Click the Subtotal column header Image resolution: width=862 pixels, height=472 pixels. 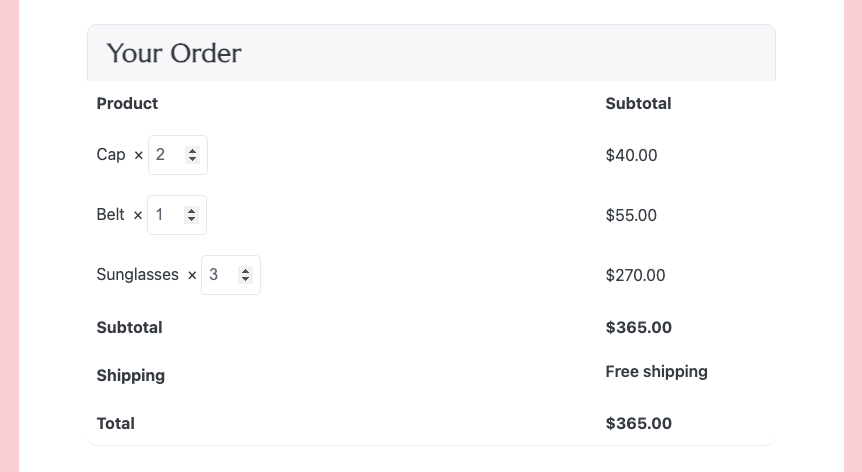coord(638,103)
